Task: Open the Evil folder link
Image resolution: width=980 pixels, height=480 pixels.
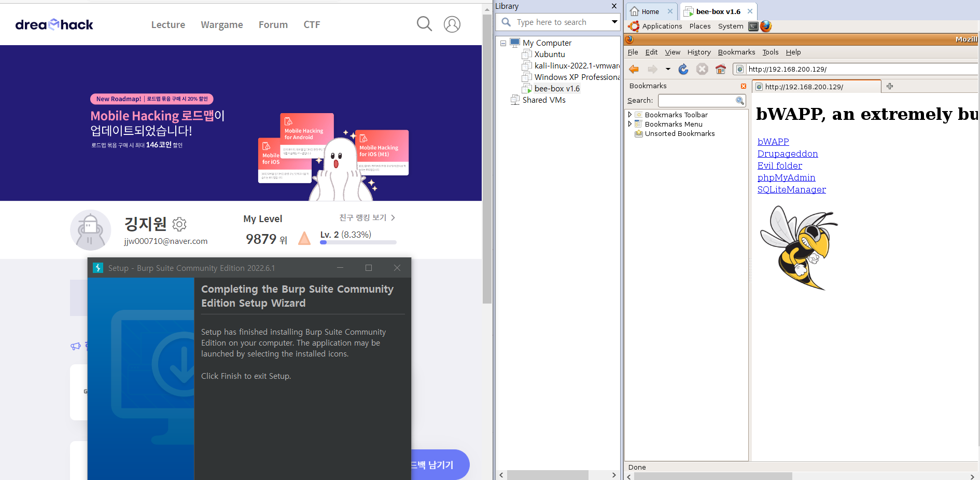Action: tap(780, 166)
